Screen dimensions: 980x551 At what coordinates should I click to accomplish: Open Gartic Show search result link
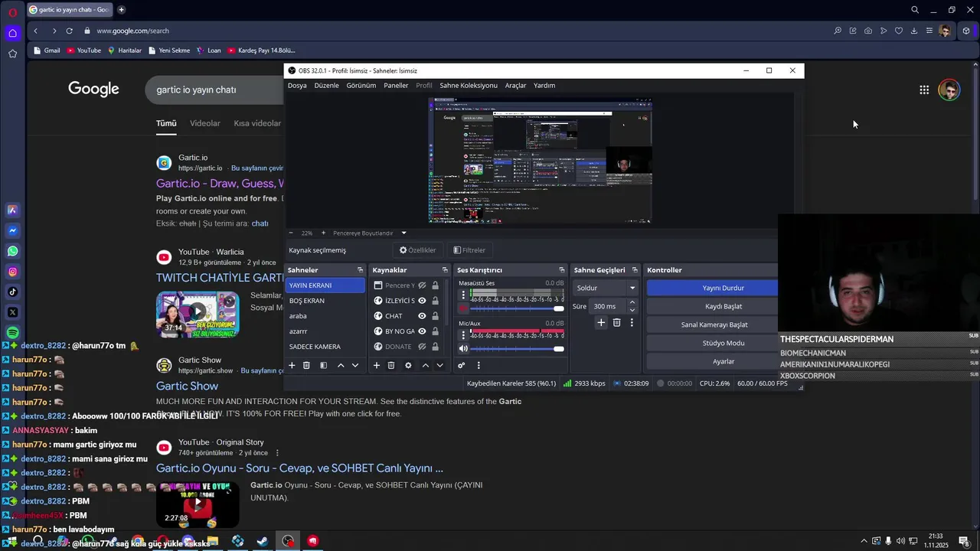click(187, 386)
